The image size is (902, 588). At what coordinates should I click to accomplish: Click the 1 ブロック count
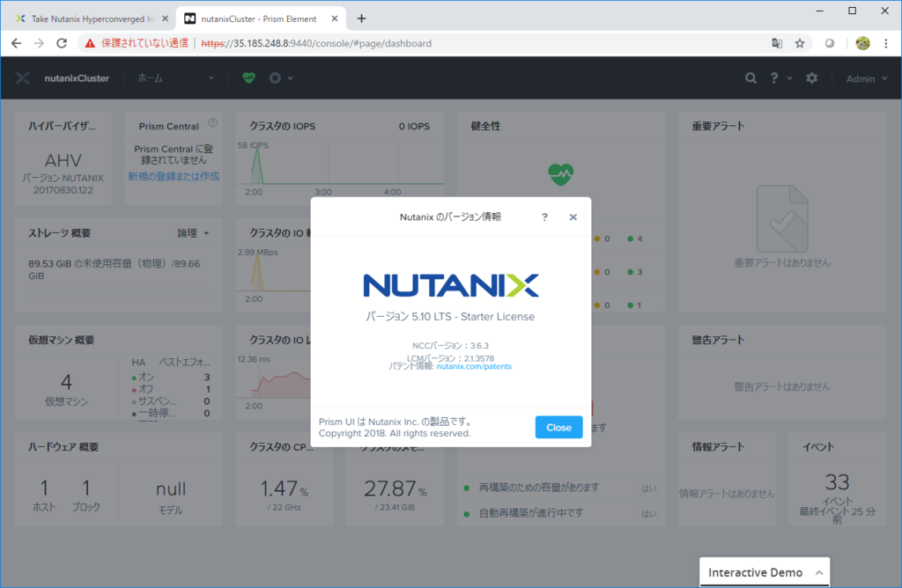pyautogui.click(x=85, y=488)
